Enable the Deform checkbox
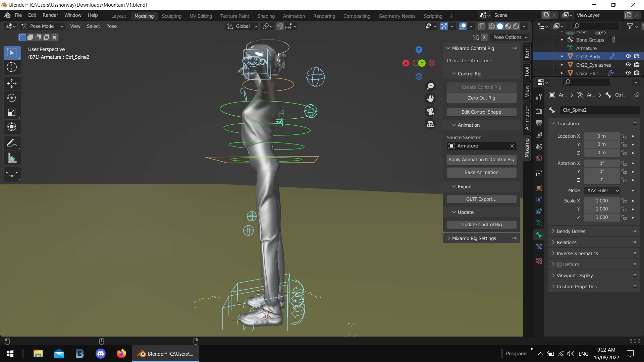The width and height of the screenshot is (644, 362). 559,264
